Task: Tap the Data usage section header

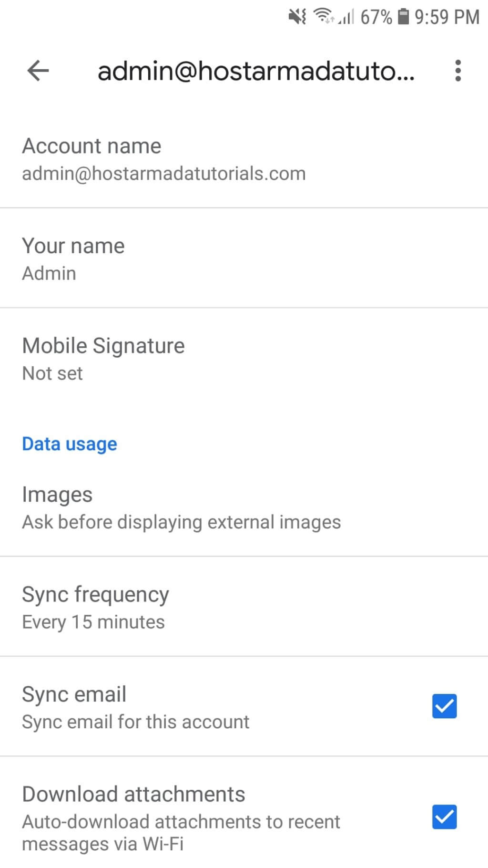Action: click(x=70, y=444)
